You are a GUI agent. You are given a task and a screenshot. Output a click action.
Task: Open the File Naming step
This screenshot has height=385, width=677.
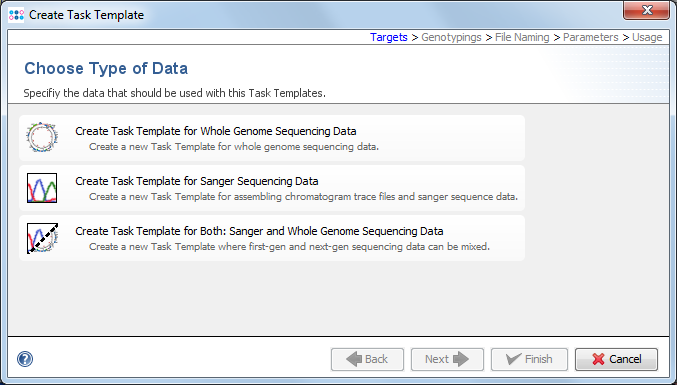coord(522,37)
